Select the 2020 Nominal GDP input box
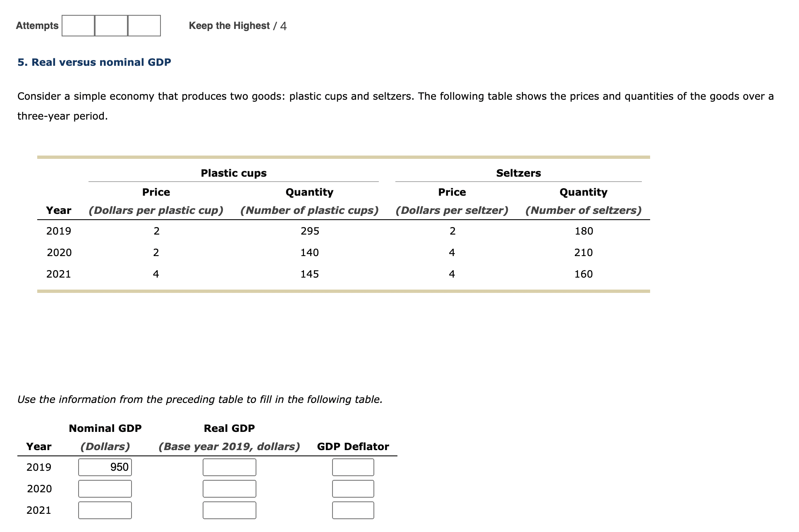 (105, 489)
